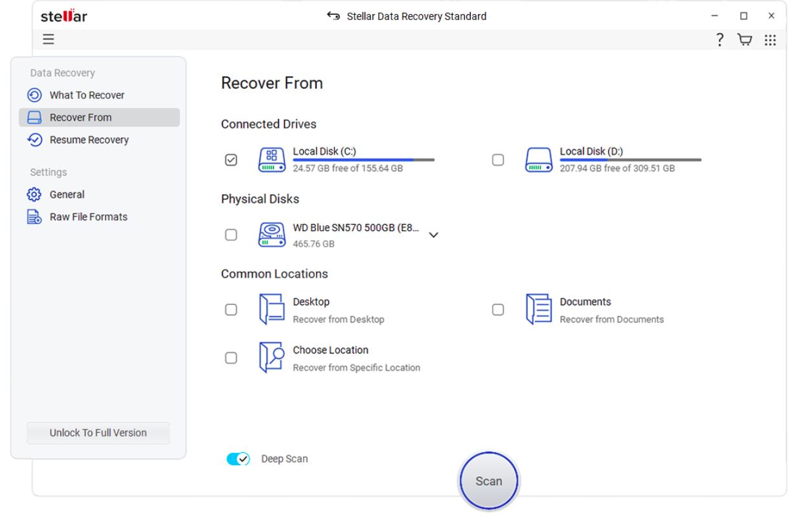Click the "465.76 GB" size text
This screenshot has height=517, width=812.
[x=313, y=244]
